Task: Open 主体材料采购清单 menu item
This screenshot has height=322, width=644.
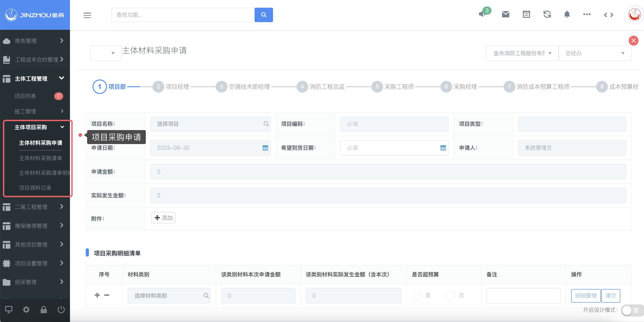Action: coord(40,158)
